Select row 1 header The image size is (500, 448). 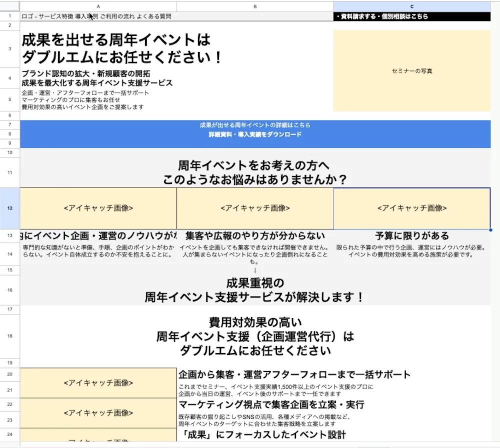[x=10, y=16]
